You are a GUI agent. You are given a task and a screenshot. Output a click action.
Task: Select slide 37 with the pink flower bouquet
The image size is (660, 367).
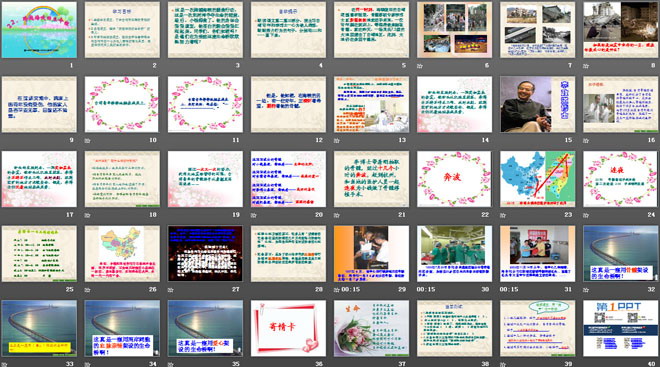tap(371, 328)
